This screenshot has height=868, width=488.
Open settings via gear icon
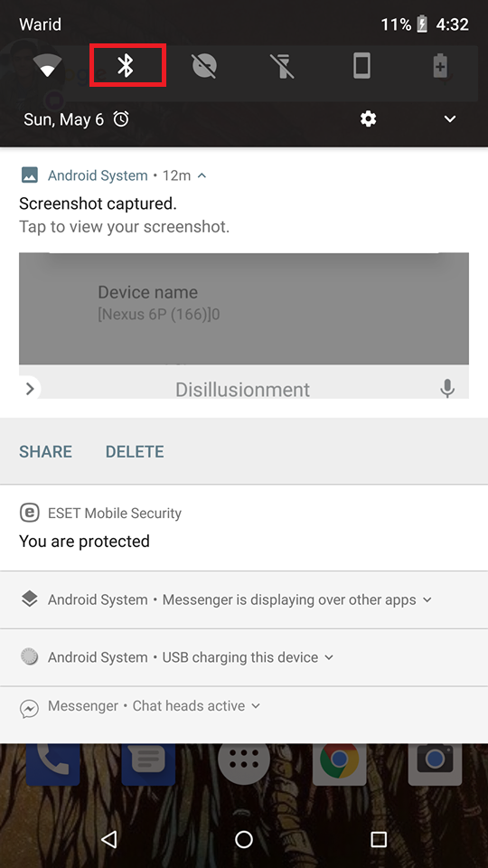368,118
